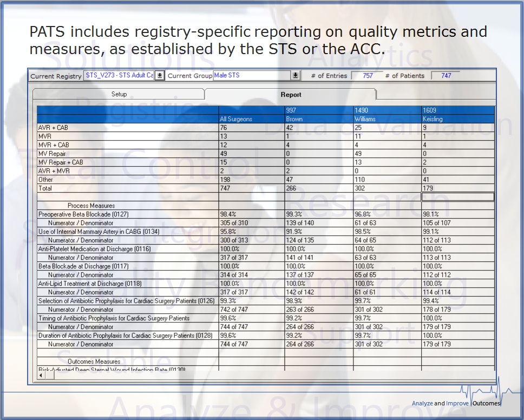Screen dimensions: 524x420
Task: Click the All Surgeons column header
Action: point(252,119)
